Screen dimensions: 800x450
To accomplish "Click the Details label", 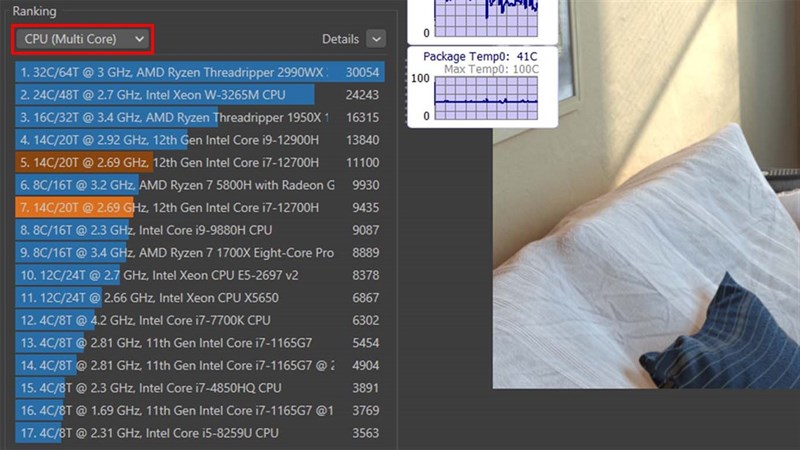I will click(340, 39).
